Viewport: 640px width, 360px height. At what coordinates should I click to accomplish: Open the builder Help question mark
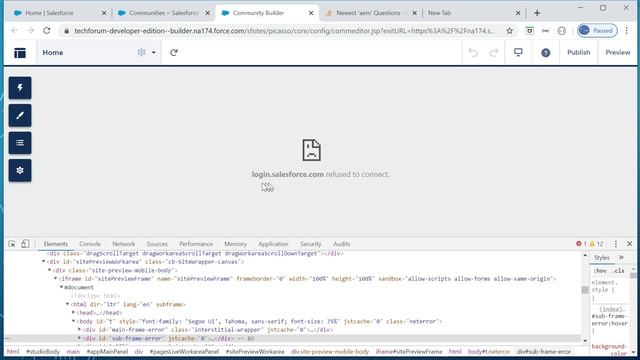tap(546, 53)
